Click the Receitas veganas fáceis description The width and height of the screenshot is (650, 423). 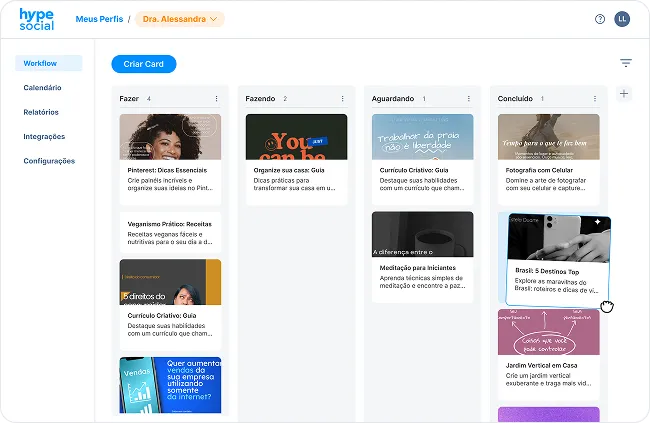170,238
